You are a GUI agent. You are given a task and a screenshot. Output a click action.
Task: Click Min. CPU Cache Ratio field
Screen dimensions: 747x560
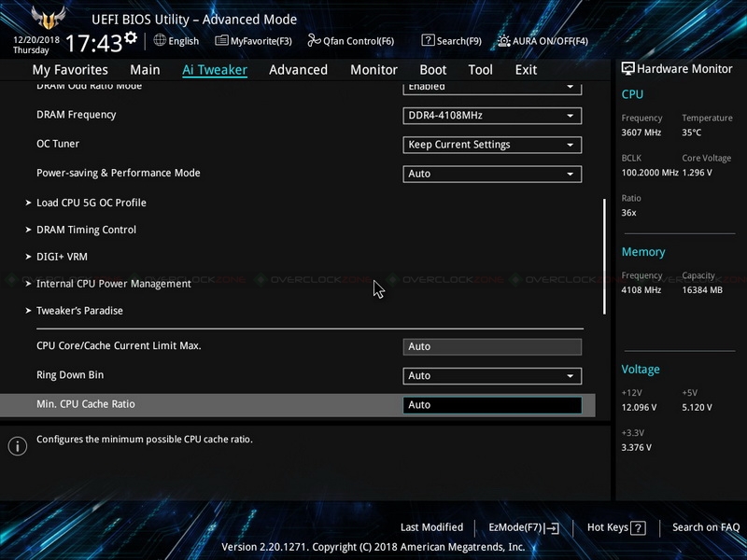tap(492, 405)
